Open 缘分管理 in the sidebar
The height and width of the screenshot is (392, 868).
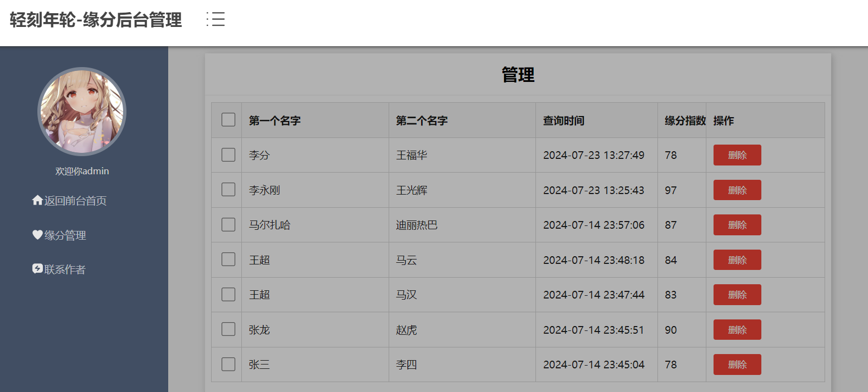(65, 235)
